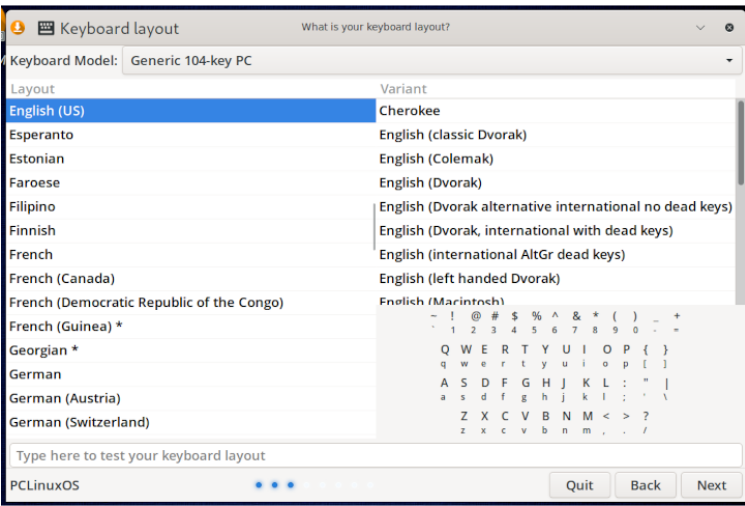
Task: Open the Keyboard Model dropdown
Action: point(432,60)
